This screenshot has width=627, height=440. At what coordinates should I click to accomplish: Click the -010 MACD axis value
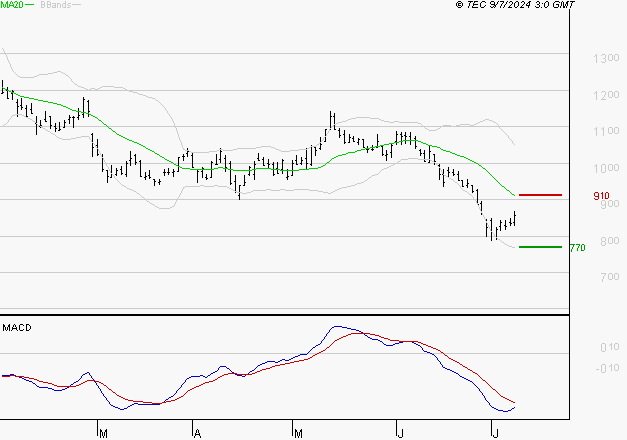(607, 368)
